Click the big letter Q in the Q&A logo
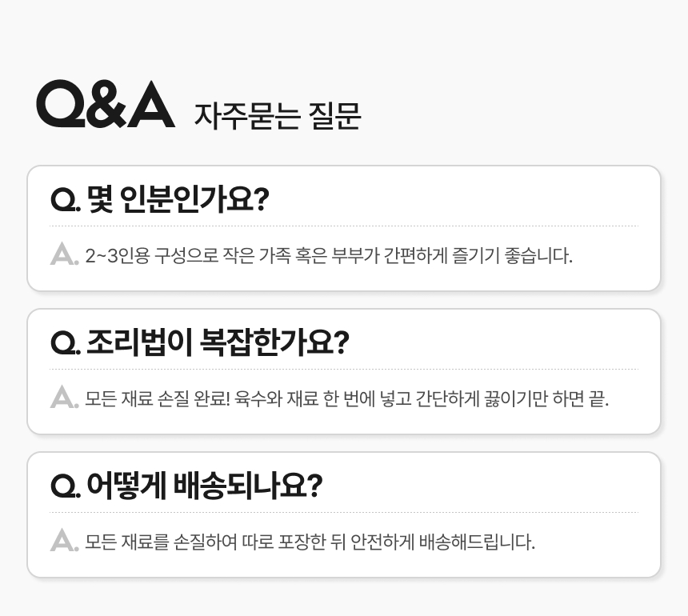688x616 pixels. click(x=61, y=105)
